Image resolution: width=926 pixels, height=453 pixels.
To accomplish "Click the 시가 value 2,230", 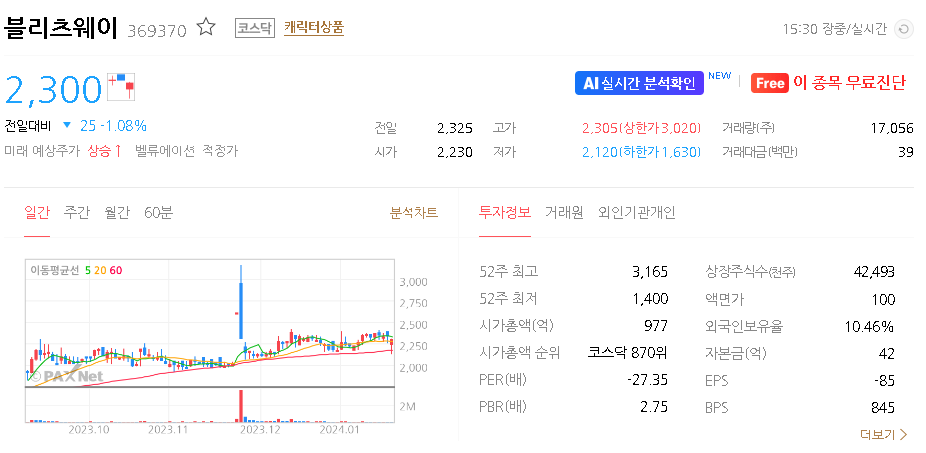I will (x=455, y=152).
